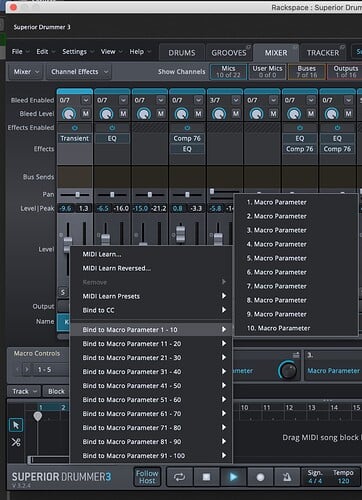Click the record button
This screenshot has height=500, width=362.
click(260, 477)
